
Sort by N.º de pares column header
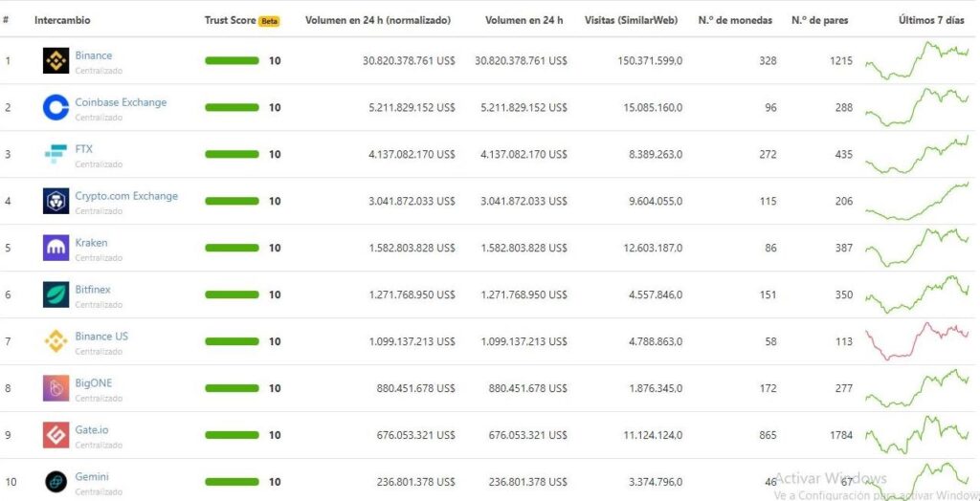pyautogui.click(x=820, y=20)
